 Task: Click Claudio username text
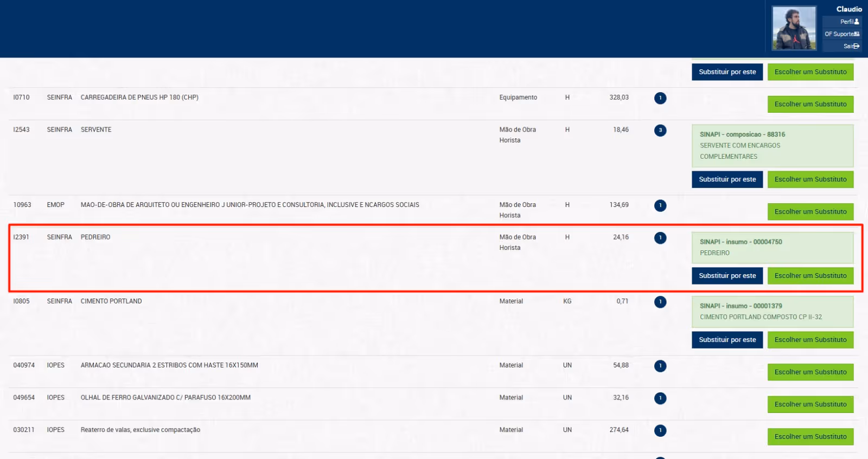849,9
